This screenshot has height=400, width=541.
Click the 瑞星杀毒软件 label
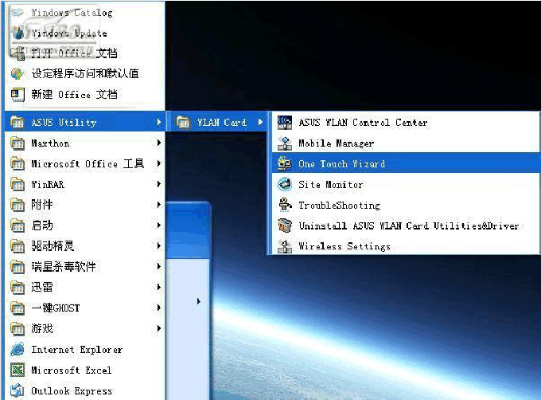(x=63, y=266)
